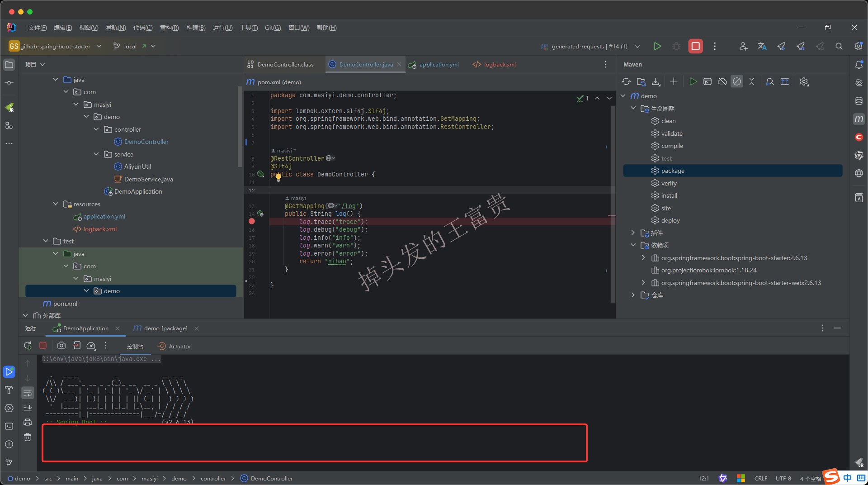The width and height of the screenshot is (868, 485).
Task: Toggle Maven offline mode
Action: 722,81
